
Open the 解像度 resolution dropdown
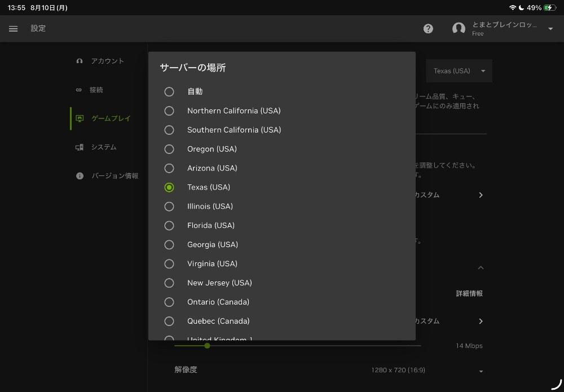coord(481,371)
